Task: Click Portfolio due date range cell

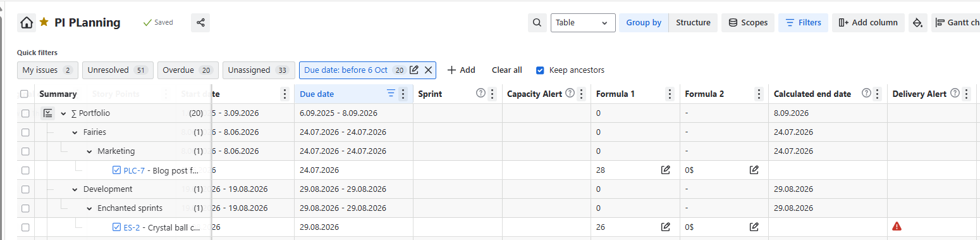Action: [x=354, y=113]
